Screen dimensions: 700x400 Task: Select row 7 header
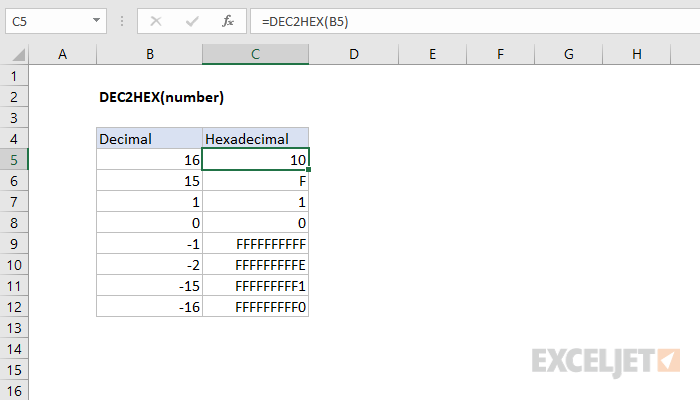coord(14,202)
